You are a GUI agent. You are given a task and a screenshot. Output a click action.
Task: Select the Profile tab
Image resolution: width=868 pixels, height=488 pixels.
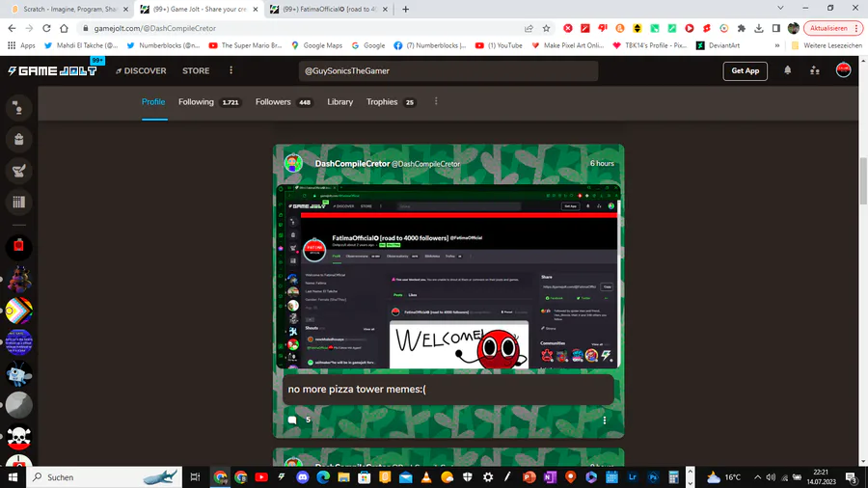[153, 102]
